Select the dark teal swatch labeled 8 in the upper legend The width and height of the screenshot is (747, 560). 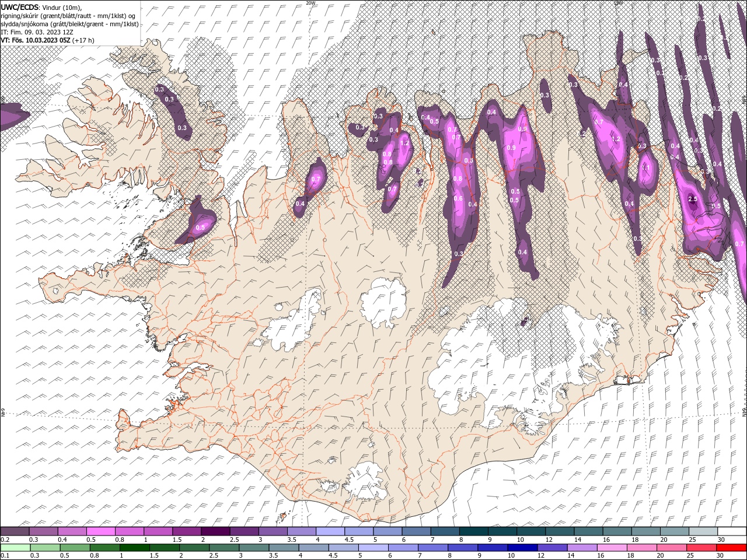tap(474, 531)
